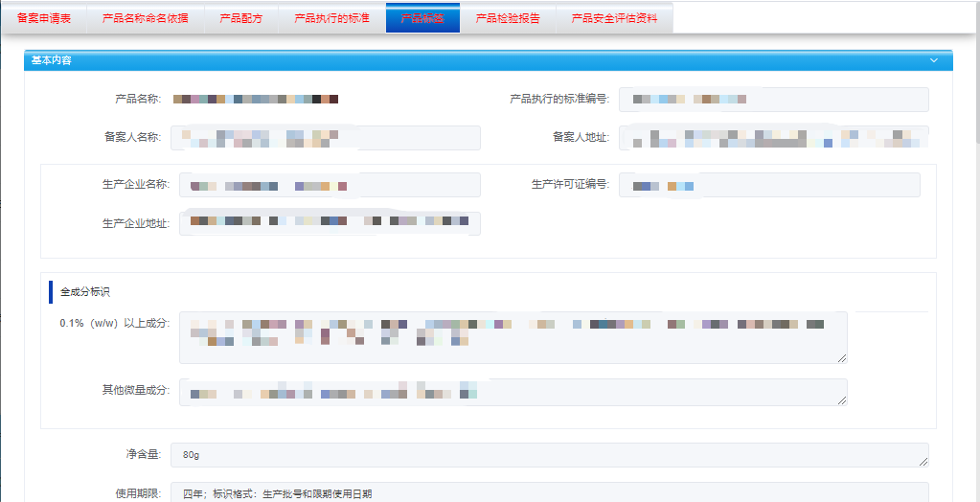Click the 使用期限 field

[549, 492]
